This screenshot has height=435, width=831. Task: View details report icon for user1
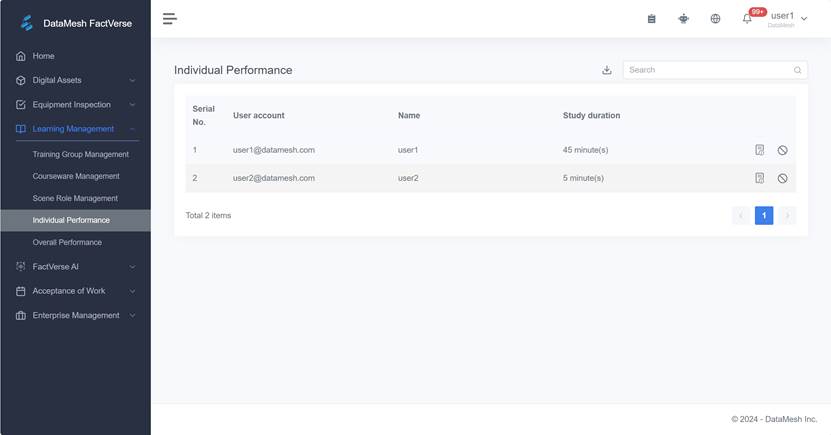tap(760, 150)
